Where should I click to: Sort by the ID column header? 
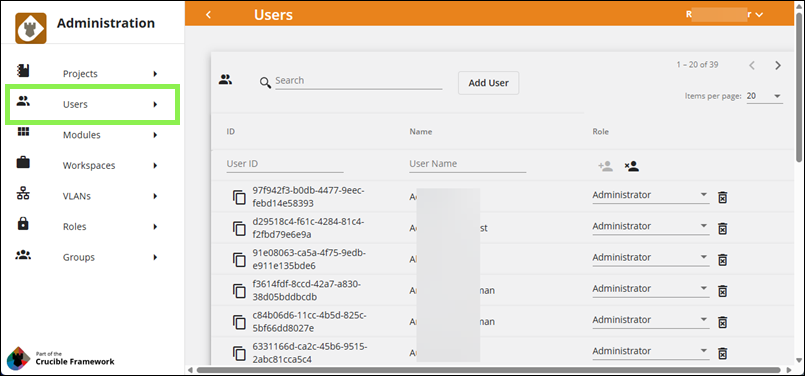pyautogui.click(x=231, y=131)
